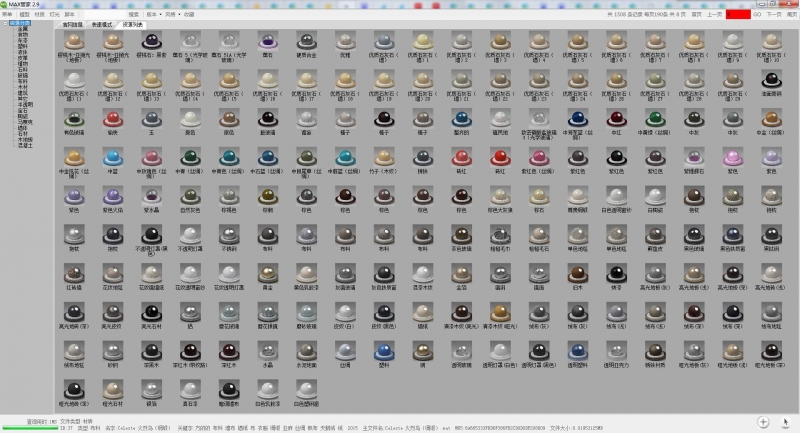The image size is (800, 433).
Task: Switch to the 模型 category in toolbar
Action: tap(24, 14)
